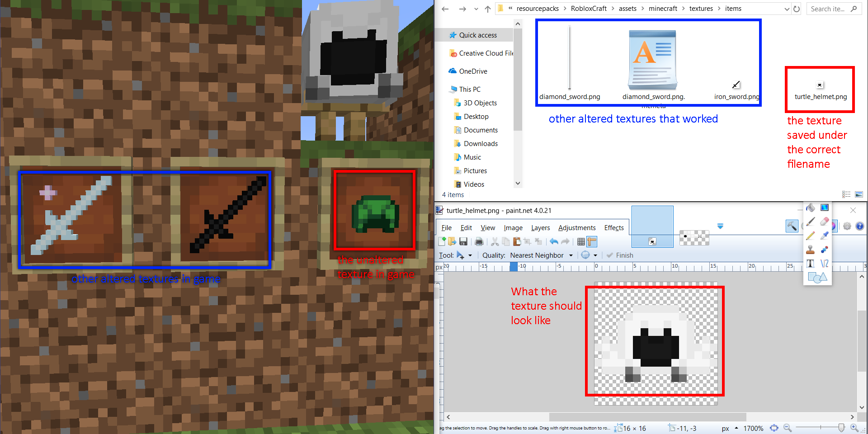This screenshot has height=434, width=868.
Task: Click the textures breadcrumb
Action: (x=701, y=9)
